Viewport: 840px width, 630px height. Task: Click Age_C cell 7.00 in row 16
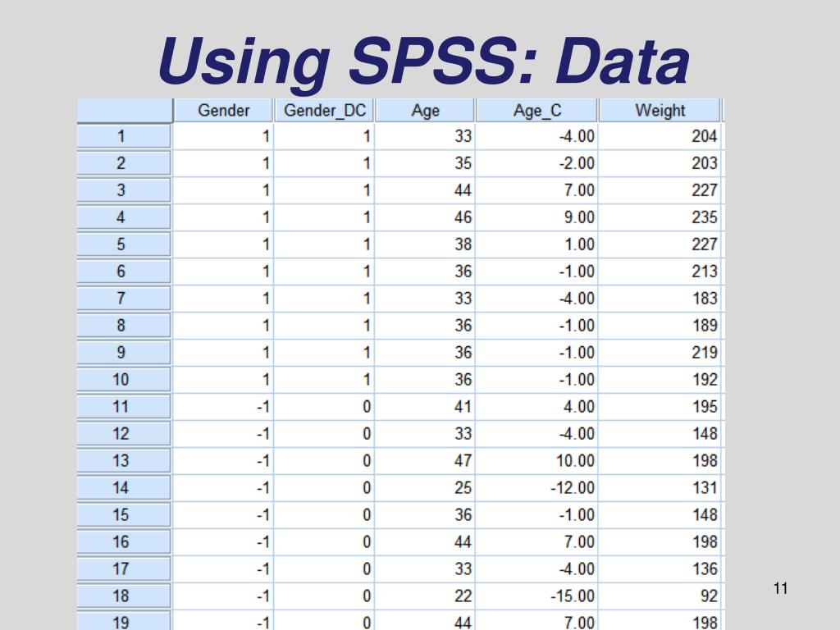pos(536,541)
